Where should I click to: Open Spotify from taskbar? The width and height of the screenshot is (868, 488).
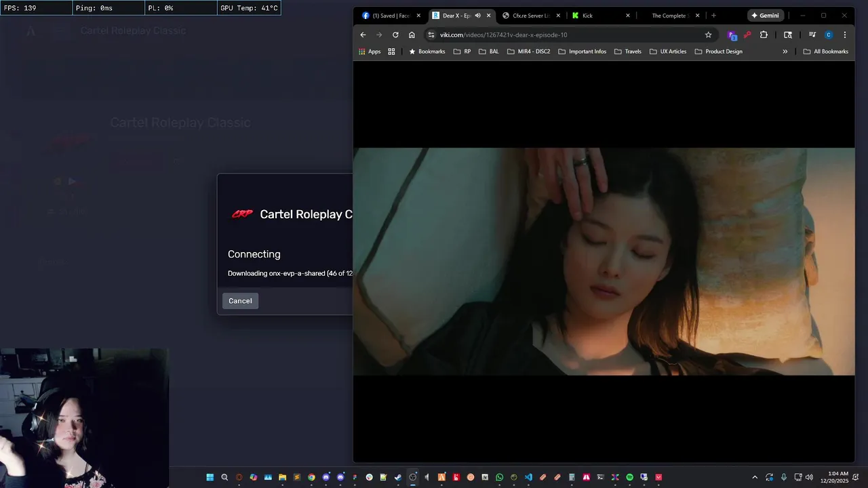coord(629,477)
